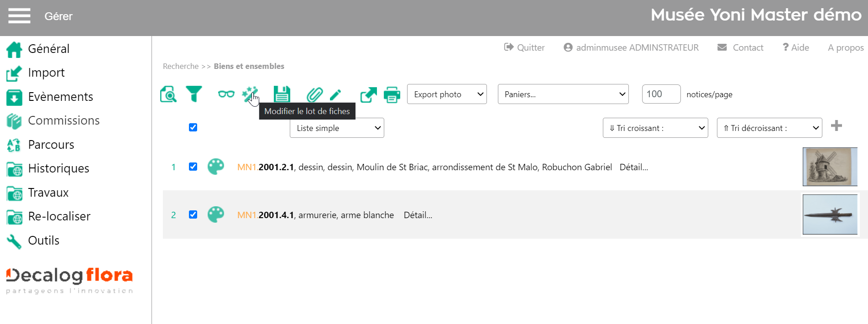Toggle the select-all checkbox above the list
This screenshot has width=868, height=324.
193,127
